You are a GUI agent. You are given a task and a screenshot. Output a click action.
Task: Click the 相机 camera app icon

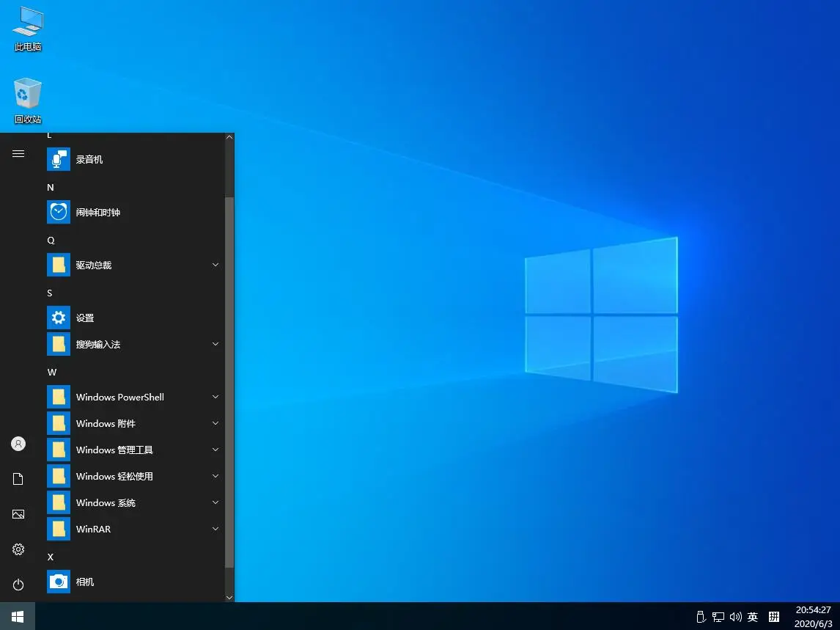pos(59,582)
